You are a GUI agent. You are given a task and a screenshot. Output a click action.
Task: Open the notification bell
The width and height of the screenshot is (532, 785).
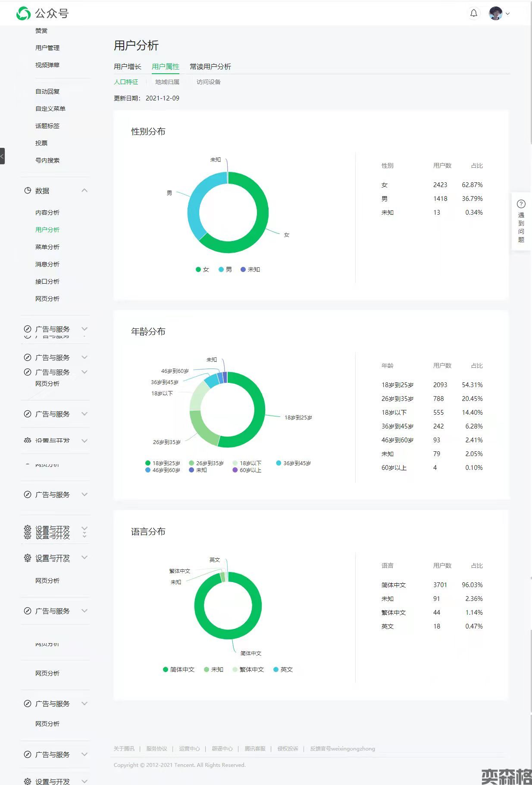[473, 13]
